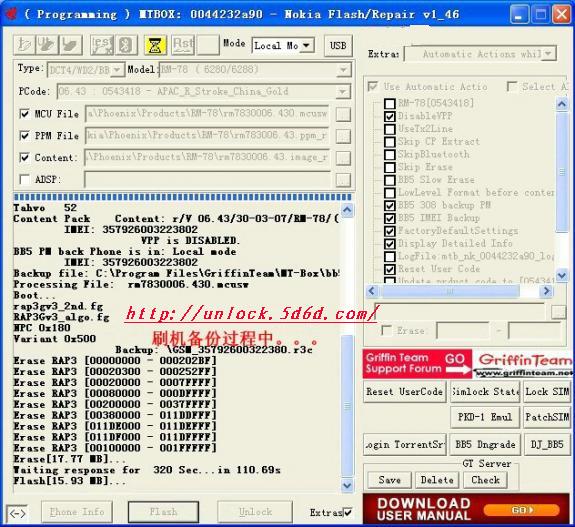Enable the ADSP checkbox
Viewport: 575px width, 527px height.
point(24,180)
